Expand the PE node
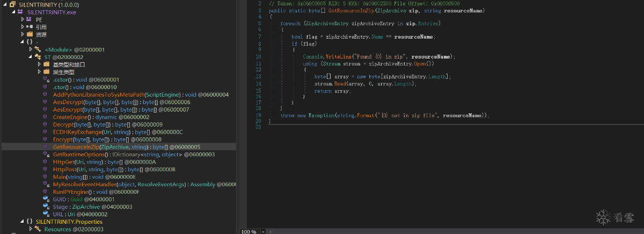Viewport: 644px width, 234px height. click(x=22, y=19)
